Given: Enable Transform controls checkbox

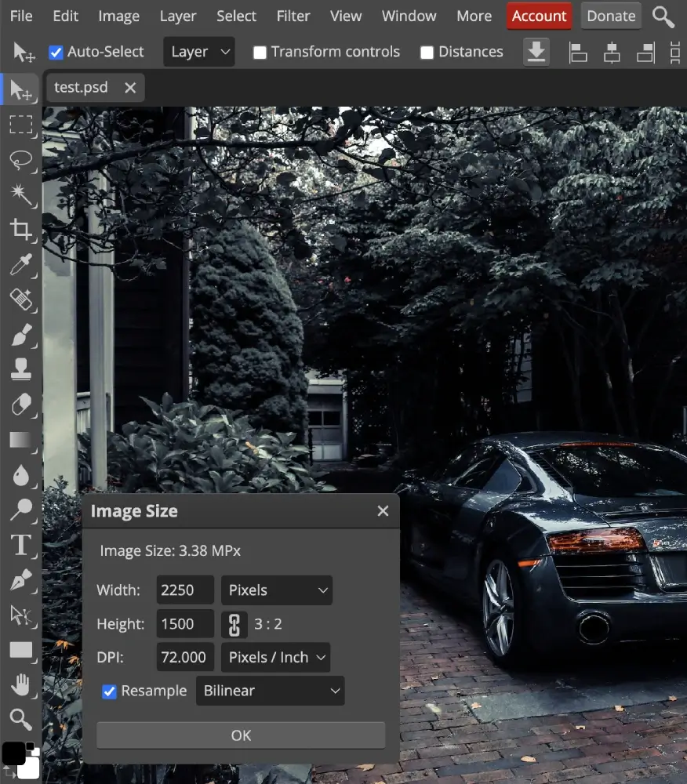Looking at the screenshot, I should (x=260, y=53).
